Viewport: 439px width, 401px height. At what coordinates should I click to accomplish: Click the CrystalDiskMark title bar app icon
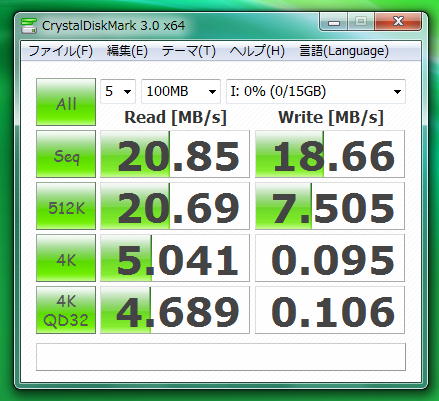29,26
